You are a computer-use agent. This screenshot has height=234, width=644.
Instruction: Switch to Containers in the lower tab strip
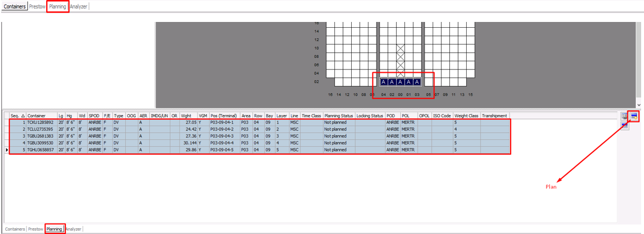(x=15, y=229)
